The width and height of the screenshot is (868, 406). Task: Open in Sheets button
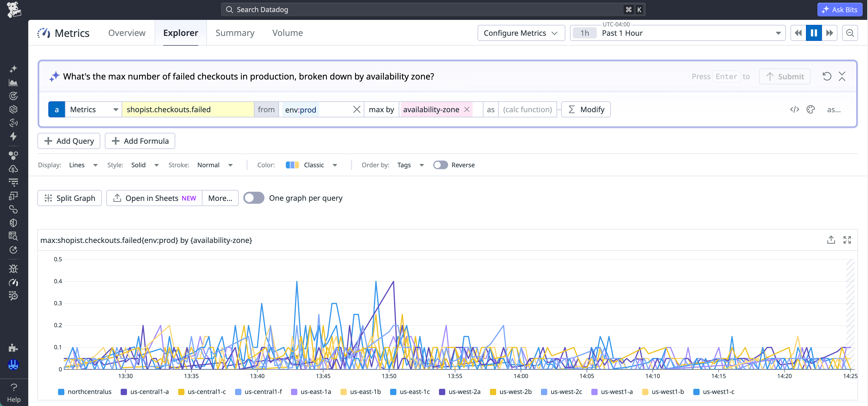point(154,198)
